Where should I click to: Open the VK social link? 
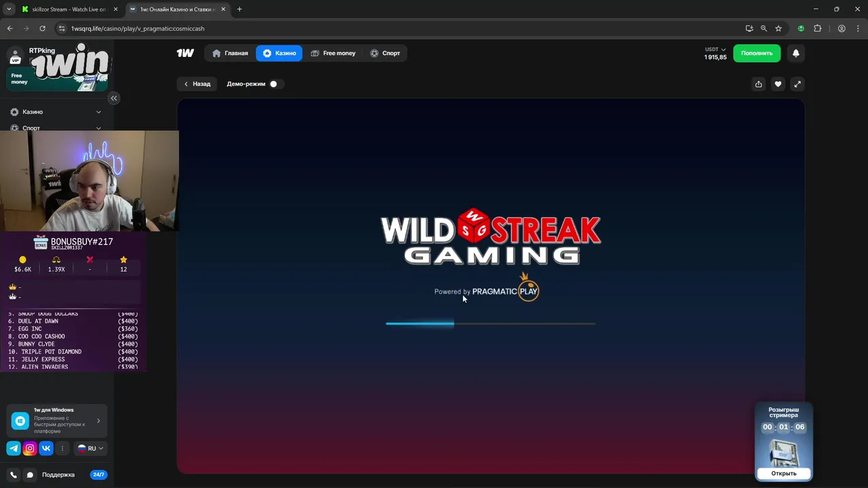pos(46,448)
